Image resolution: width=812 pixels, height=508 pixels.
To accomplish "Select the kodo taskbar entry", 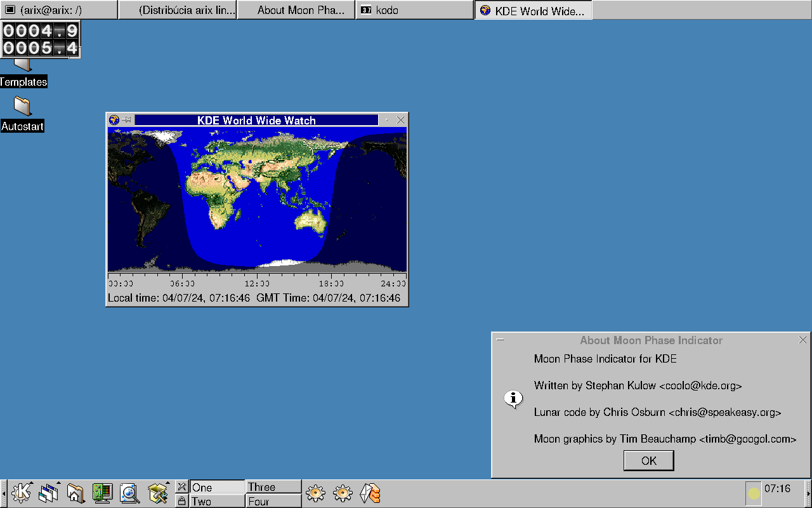I will (415, 10).
